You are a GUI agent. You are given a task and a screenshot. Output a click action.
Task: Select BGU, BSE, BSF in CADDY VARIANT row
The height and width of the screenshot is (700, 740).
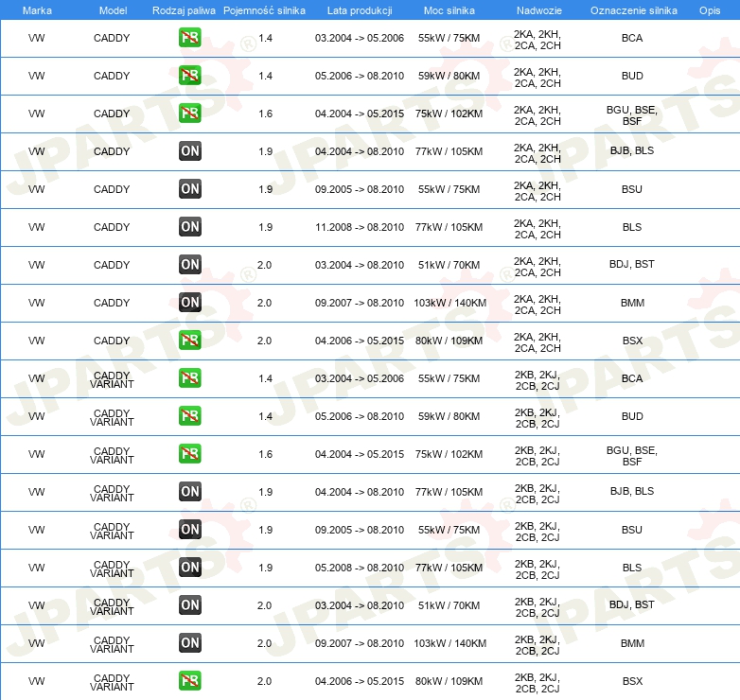pos(632,456)
